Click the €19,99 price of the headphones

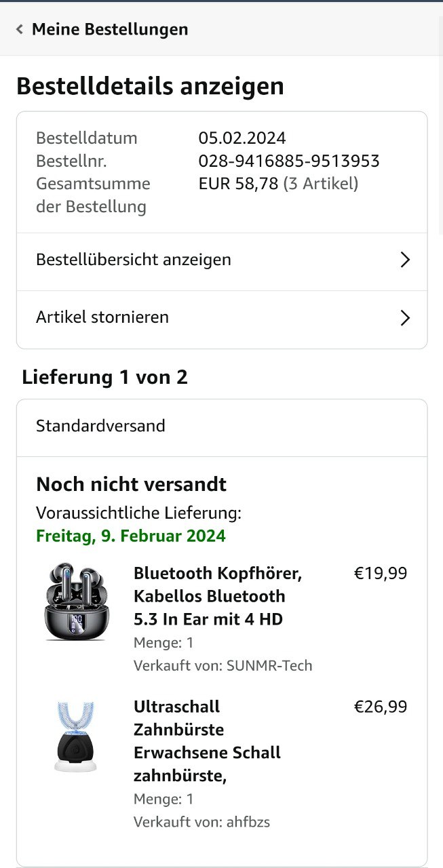click(381, 574)
